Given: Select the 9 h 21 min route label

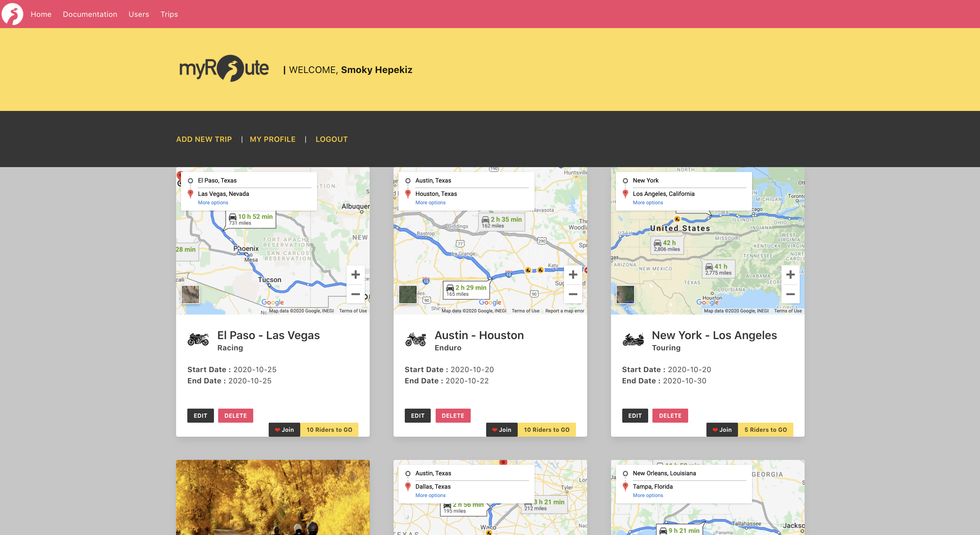Looking at the screenshot, I should [680, 530].
